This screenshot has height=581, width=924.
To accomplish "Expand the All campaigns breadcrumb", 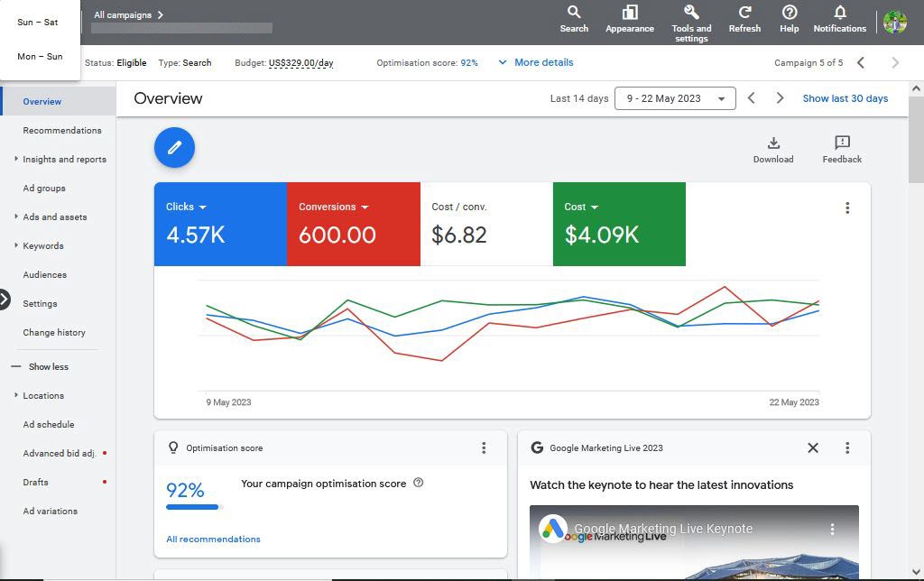I will [x=129, y=14].
